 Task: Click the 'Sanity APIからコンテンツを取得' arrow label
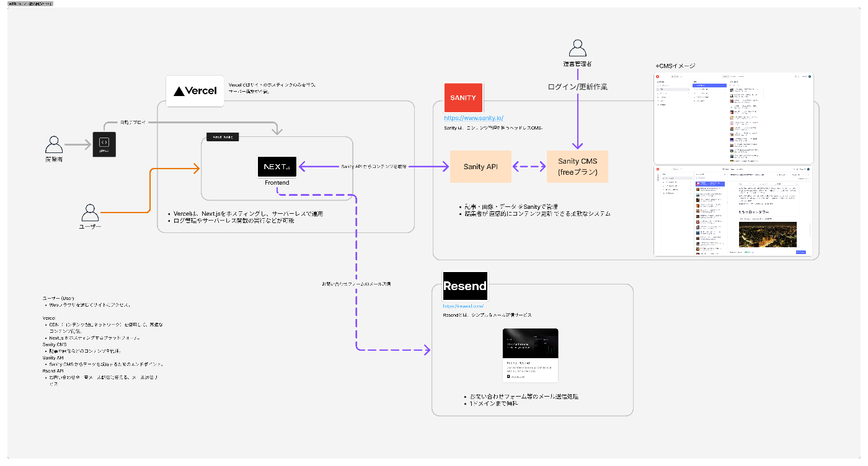[x=374, y=167]
